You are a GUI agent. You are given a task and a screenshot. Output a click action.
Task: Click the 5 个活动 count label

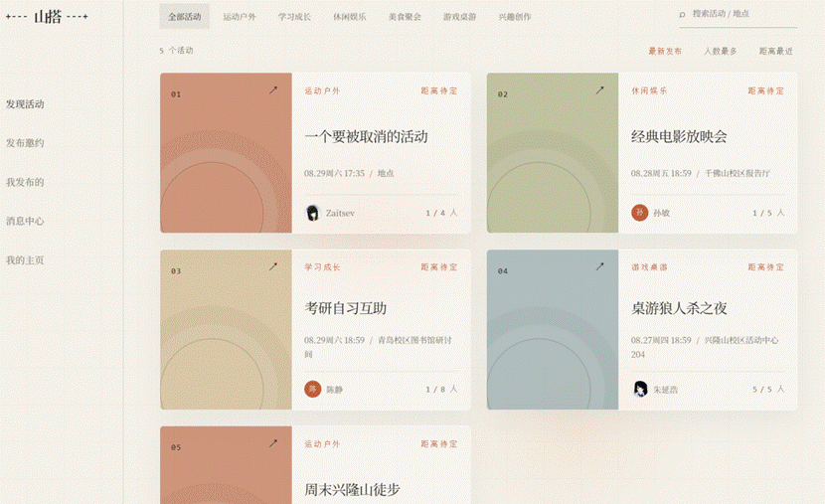[176, 51]
